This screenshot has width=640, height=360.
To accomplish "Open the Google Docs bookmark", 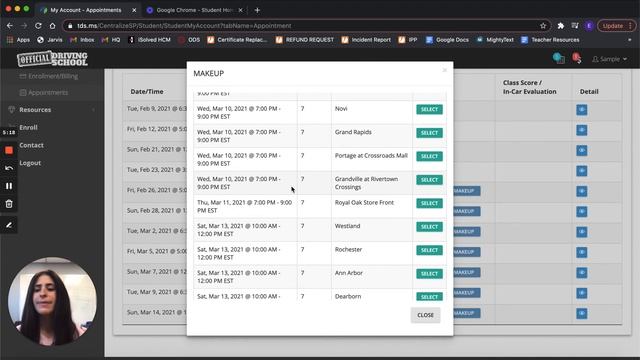I will coord(447,40).
